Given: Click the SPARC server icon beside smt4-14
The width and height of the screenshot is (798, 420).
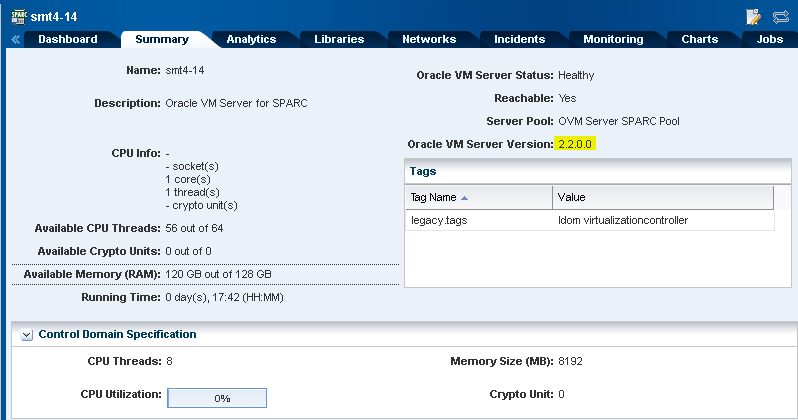Looking at the screenshot, I should tap(19, 17).
